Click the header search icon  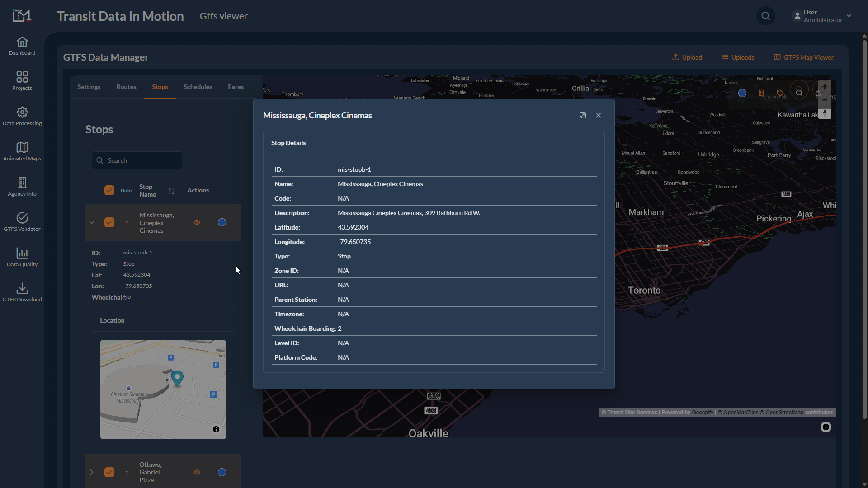[x=765, y=16]
